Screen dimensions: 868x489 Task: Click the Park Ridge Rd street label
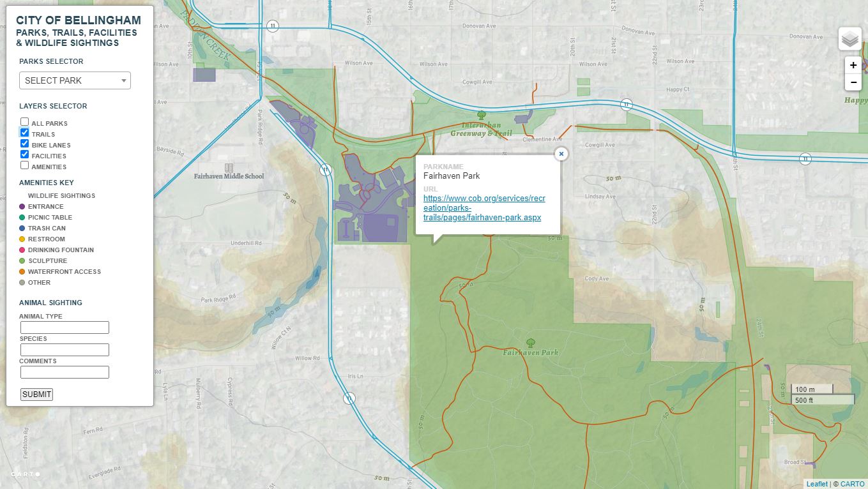click(218, 299)
